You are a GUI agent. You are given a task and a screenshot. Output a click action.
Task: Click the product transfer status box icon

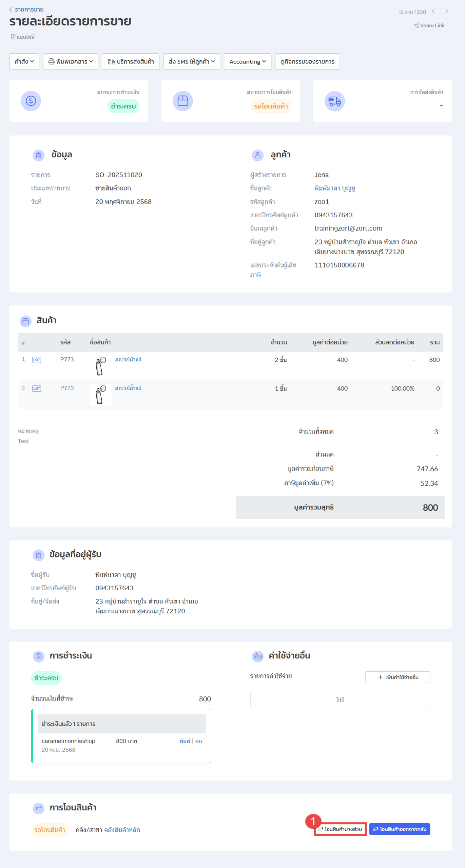pos(182,101)
